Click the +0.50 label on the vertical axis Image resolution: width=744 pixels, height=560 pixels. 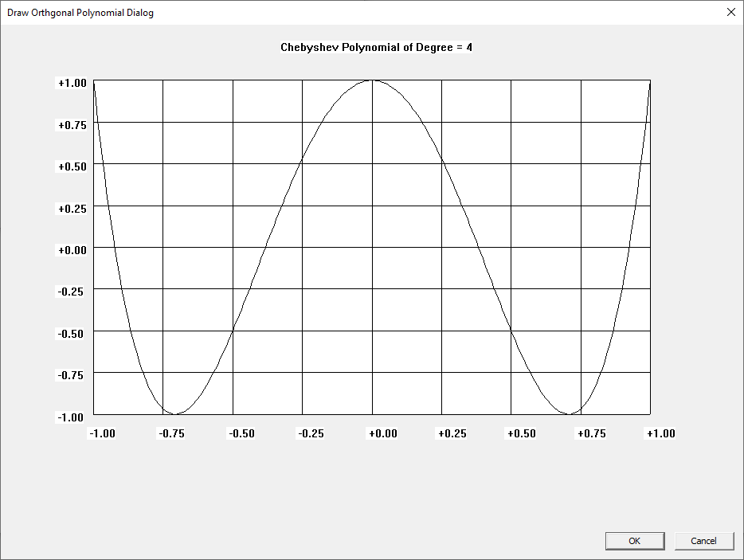72,166
